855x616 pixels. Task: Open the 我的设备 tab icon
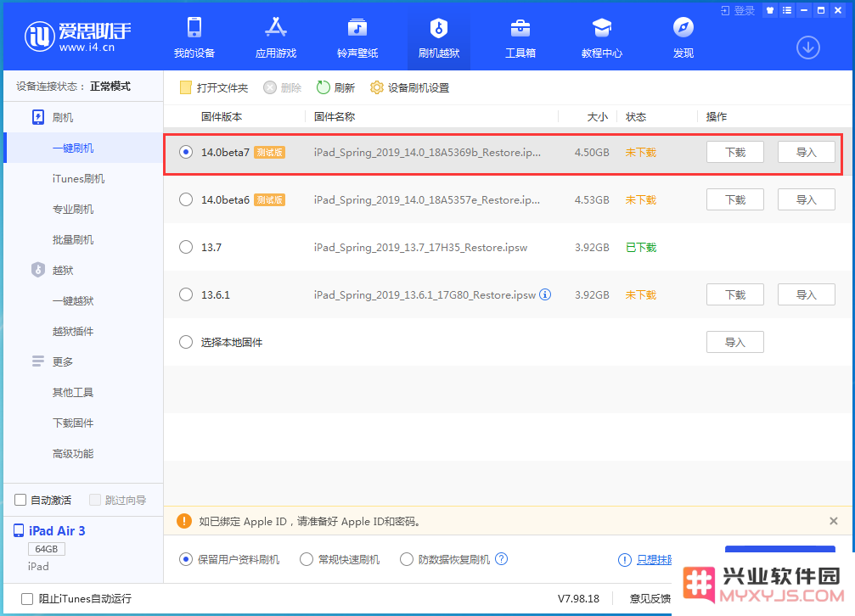tap(194, 27)
